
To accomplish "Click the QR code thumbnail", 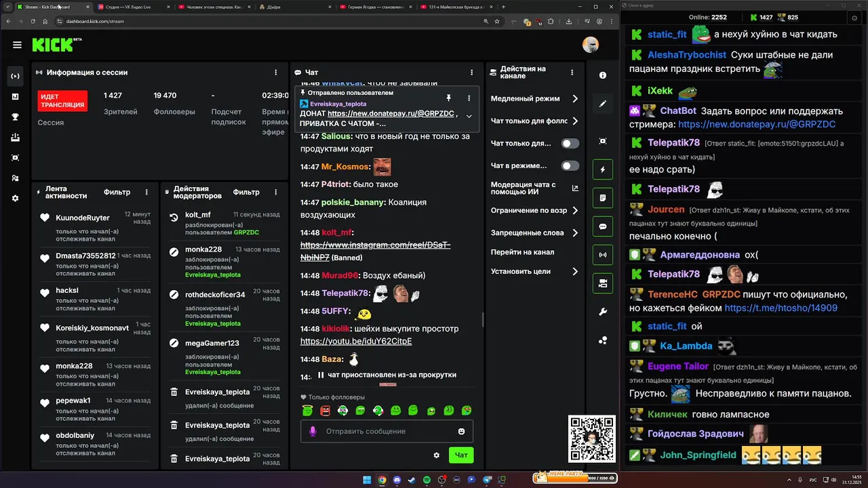I will pyautogui.click(x=591, y=439).
